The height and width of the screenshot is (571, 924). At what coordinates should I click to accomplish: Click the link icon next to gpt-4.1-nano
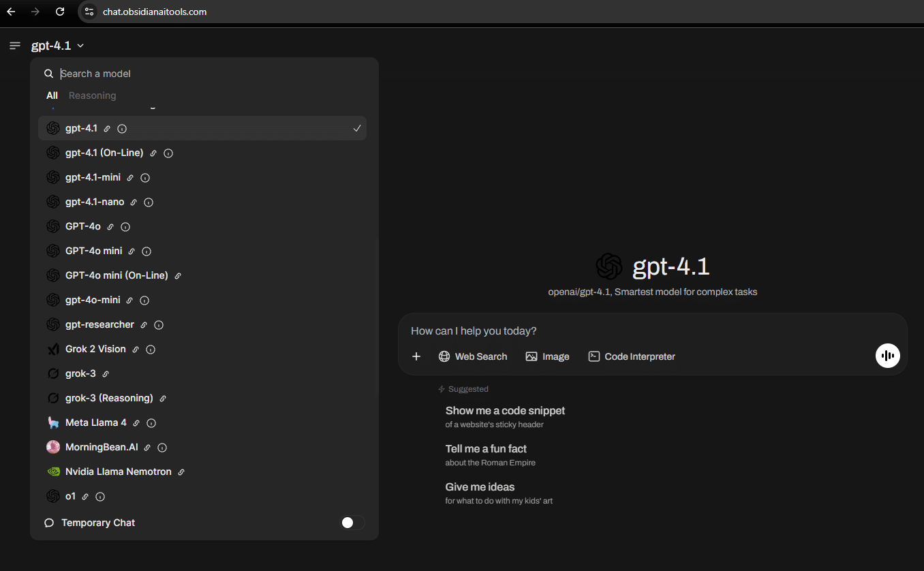(x=134, y=202)
